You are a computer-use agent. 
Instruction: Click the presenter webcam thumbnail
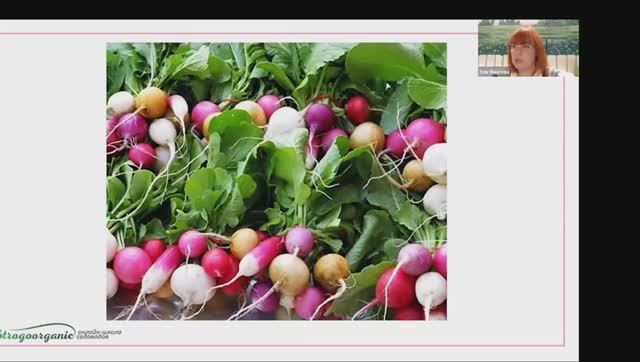click(x=528, y=48)
